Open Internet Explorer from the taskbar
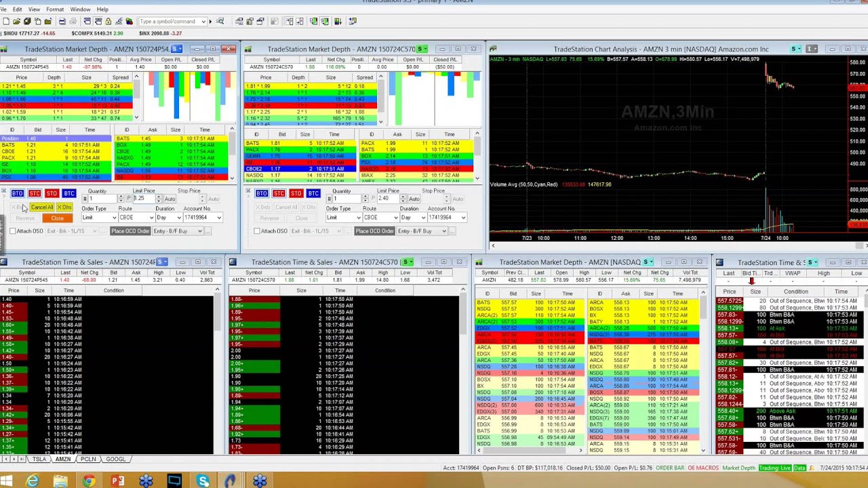 coord(33,481)
